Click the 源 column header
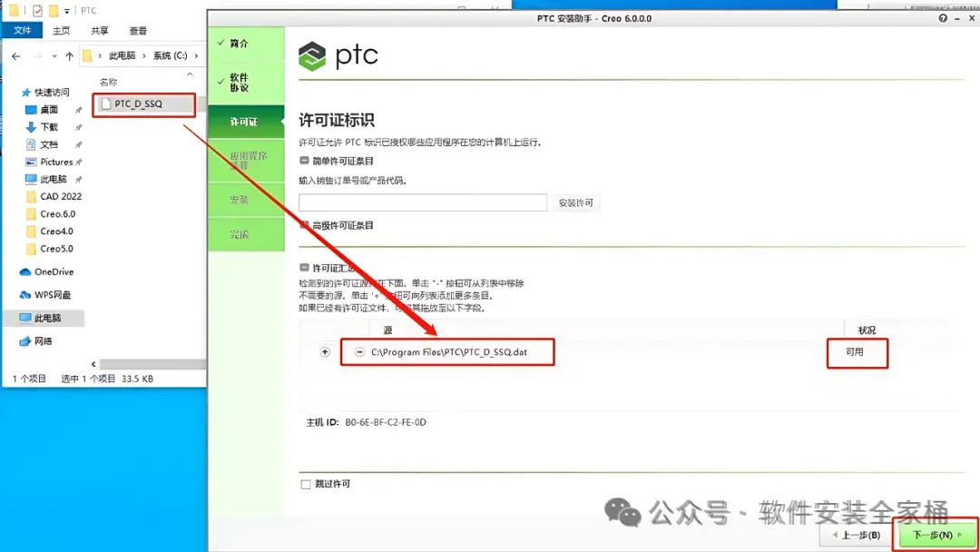Image resolution: width=980 pixels, height=552 pixels. coord(387,330)
